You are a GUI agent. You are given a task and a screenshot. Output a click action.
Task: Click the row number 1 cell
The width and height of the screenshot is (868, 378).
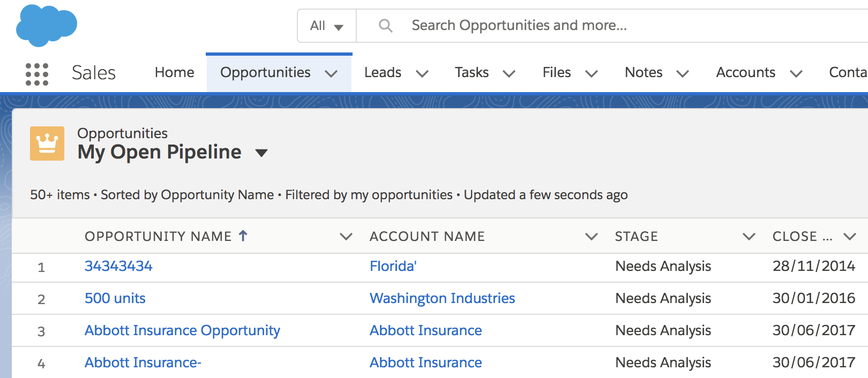coord(41,267)
